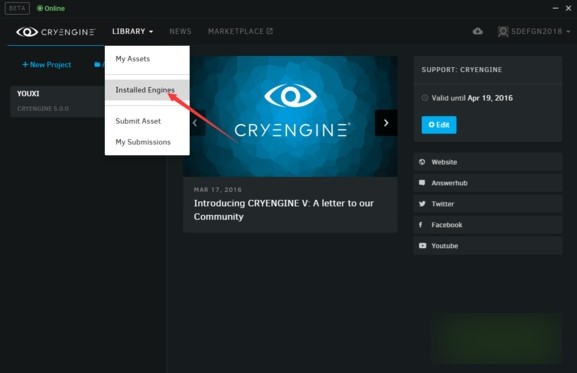Open the Youtube icon link
The image size is (577, 373).
tap(422, 245)
